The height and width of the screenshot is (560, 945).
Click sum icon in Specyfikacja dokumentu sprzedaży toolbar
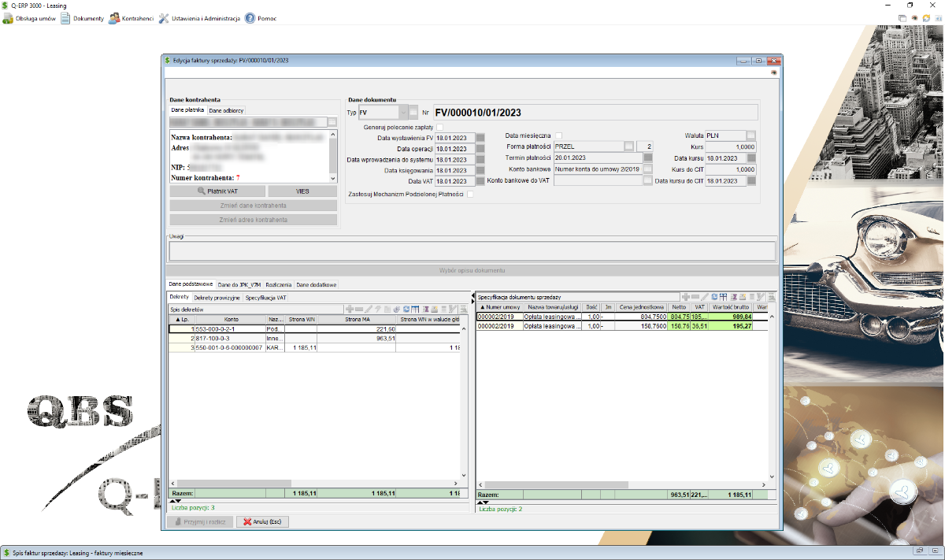[732, 296]
